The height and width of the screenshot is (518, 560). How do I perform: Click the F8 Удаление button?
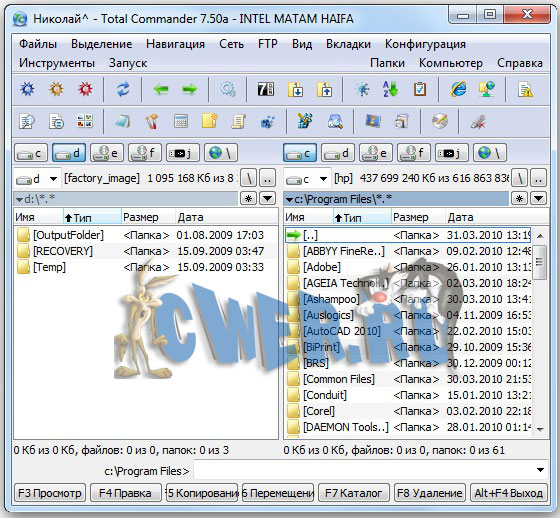tap(430, 493)
